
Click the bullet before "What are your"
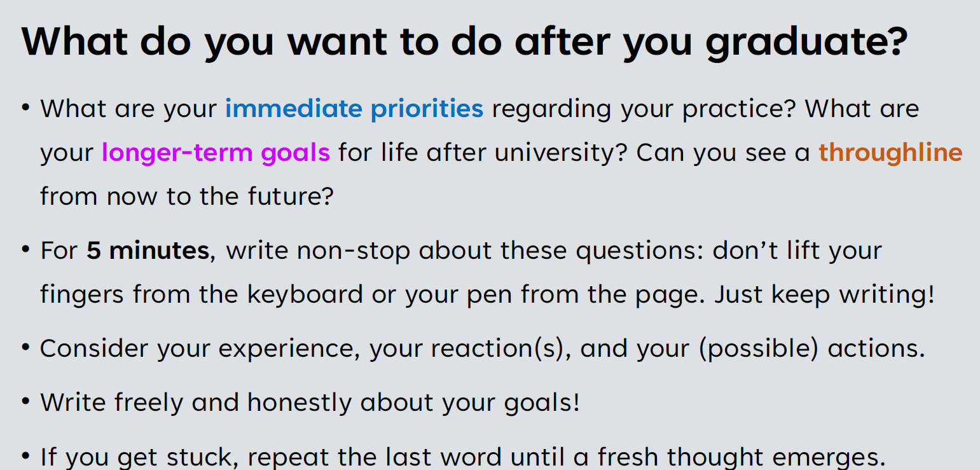coord(26,107)
